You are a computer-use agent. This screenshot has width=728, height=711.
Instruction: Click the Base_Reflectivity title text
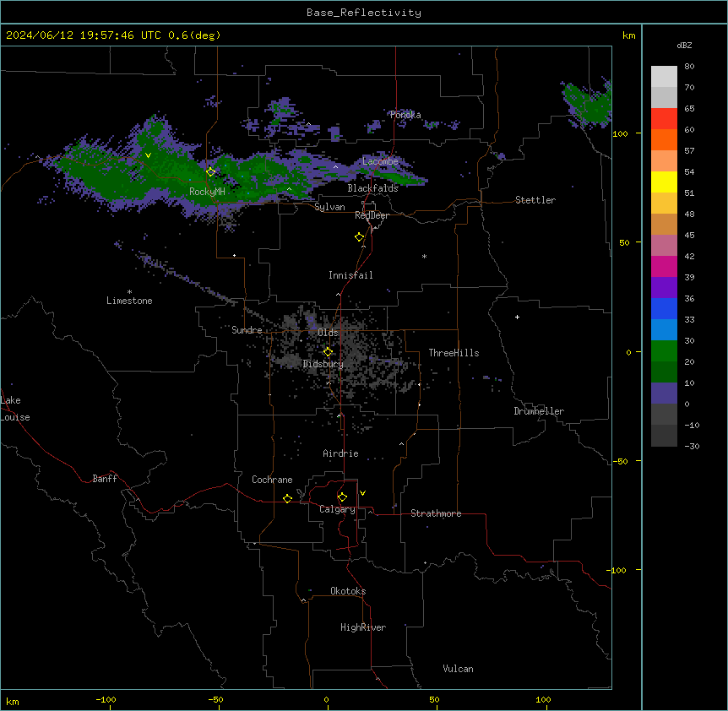pyautogui.click(x=364, y=13)
